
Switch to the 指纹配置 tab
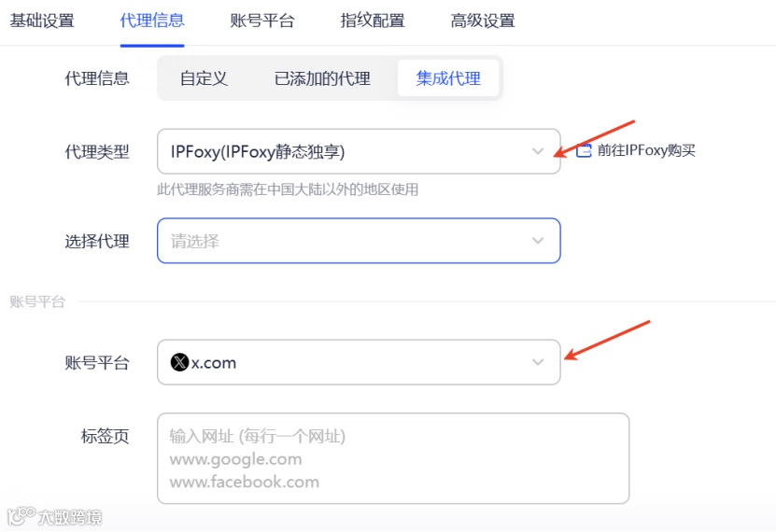click(373, 21)
